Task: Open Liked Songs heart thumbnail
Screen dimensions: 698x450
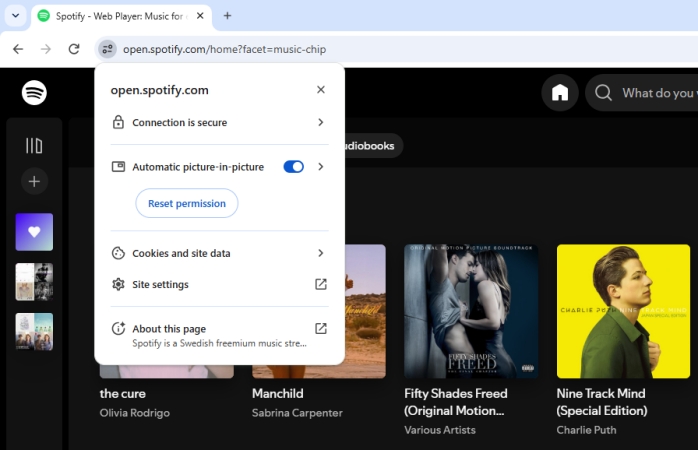Action: pyautogui.click(x=34, y=232)
